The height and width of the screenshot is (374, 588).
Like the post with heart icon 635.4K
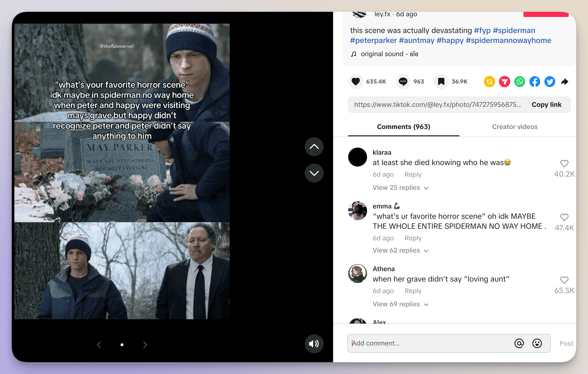point(355,82)
